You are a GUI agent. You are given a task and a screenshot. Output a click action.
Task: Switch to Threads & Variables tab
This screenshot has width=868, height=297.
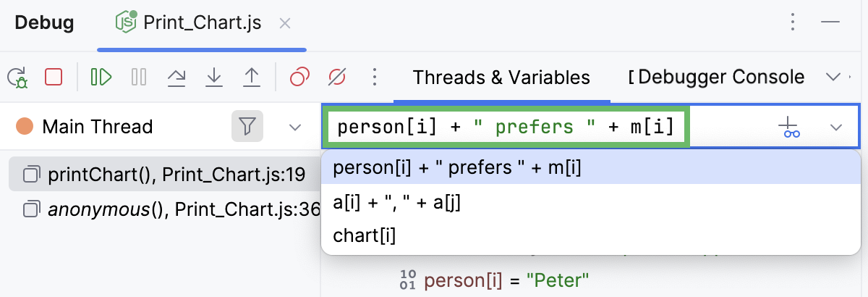click(x=501, y=77)
